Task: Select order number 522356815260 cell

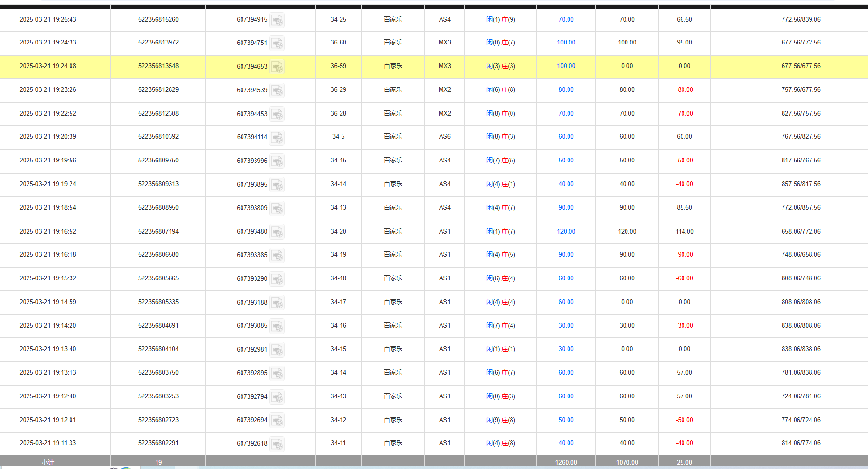Action: click(158, 20)
